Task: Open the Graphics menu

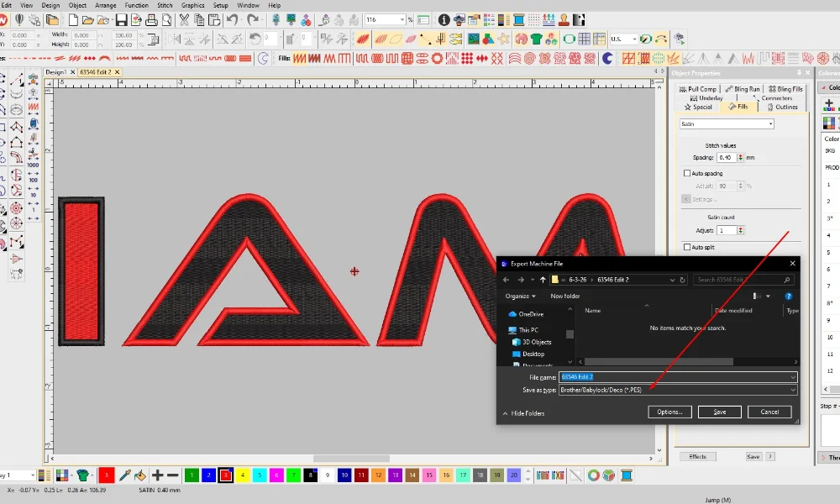Action: (192, 5)
